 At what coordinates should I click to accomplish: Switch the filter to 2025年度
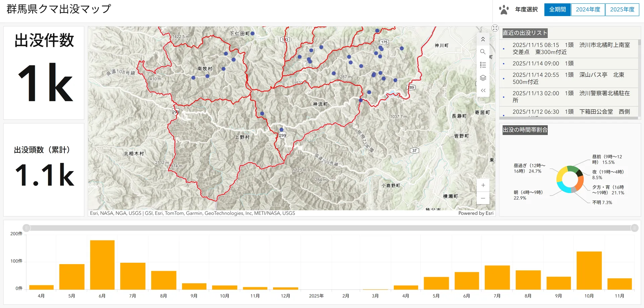(622, 10)
